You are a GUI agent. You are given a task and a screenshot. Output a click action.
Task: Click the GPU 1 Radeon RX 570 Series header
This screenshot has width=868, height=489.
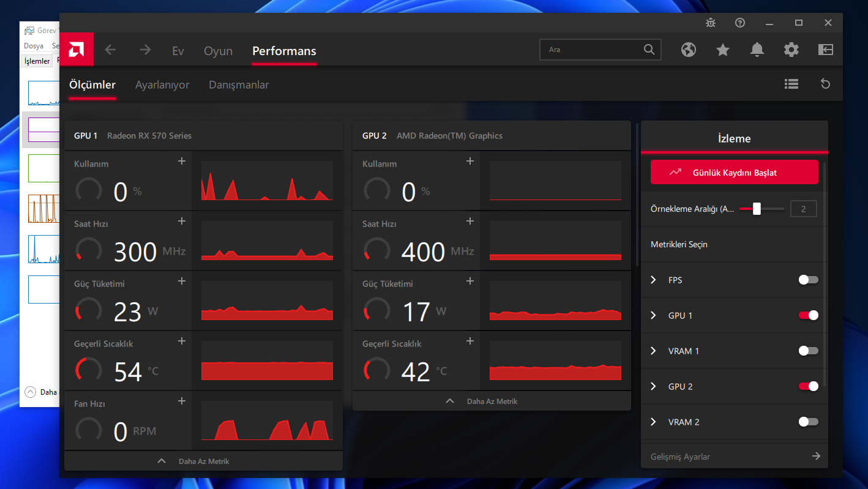pos(203,136)
